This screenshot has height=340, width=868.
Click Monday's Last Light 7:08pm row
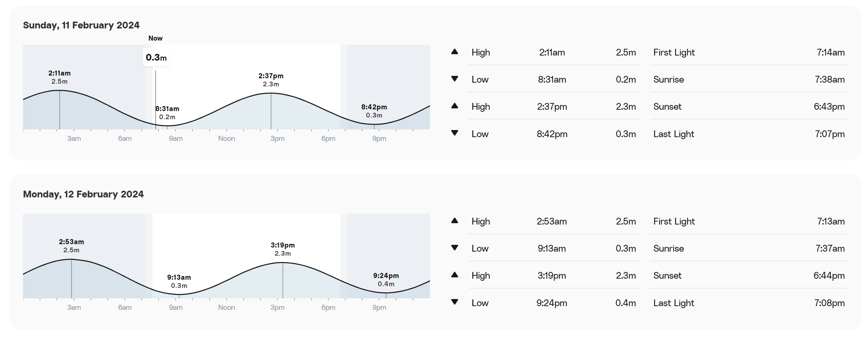coord(749,303)
